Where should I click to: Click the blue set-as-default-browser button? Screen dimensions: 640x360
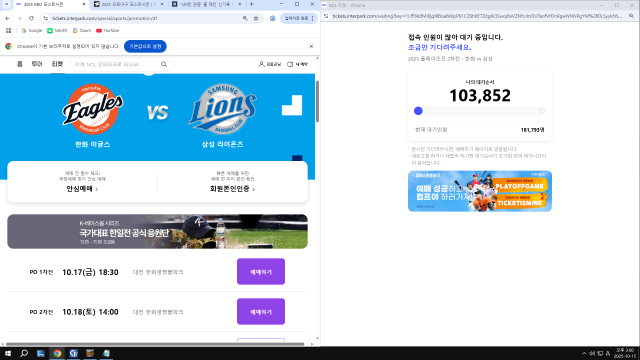145,47
